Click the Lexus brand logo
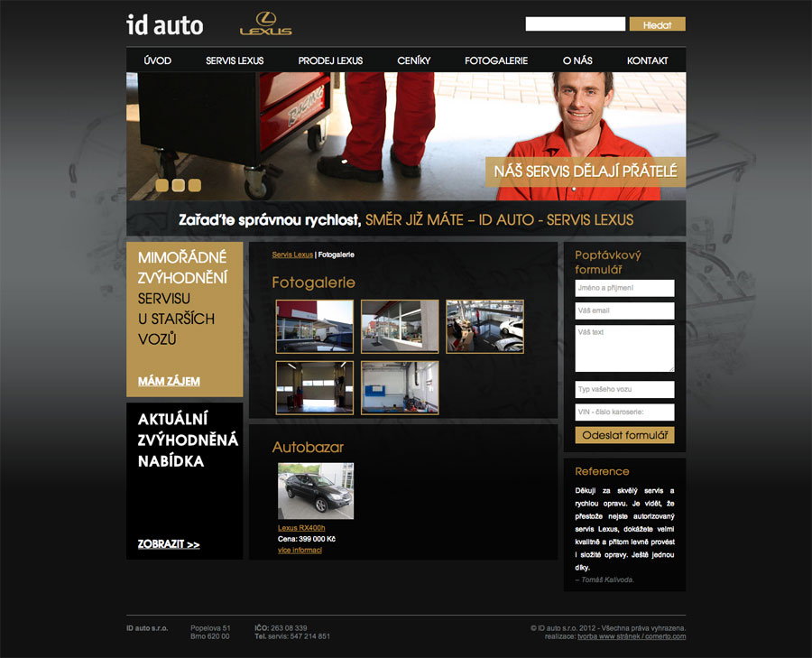 pos(265,23)
